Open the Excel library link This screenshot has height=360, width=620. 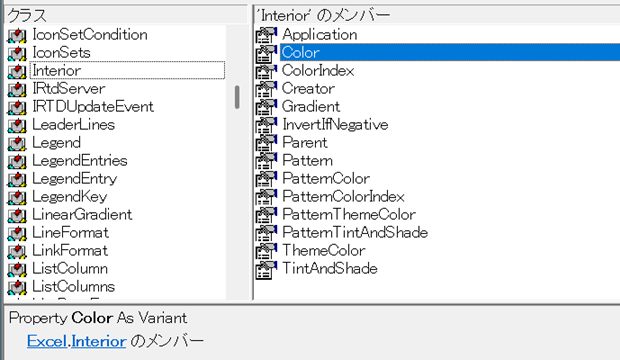[47, 341]
